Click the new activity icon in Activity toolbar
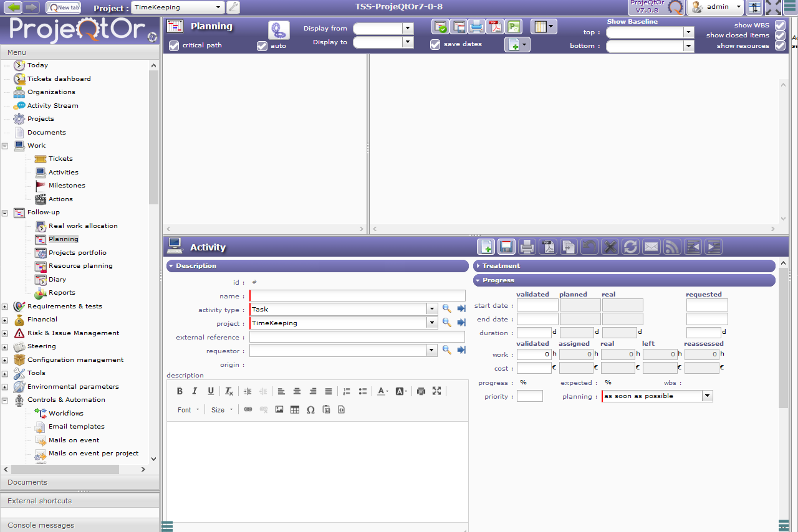The width and height of the screenshot is (798, 532). (x=486, y=247)
